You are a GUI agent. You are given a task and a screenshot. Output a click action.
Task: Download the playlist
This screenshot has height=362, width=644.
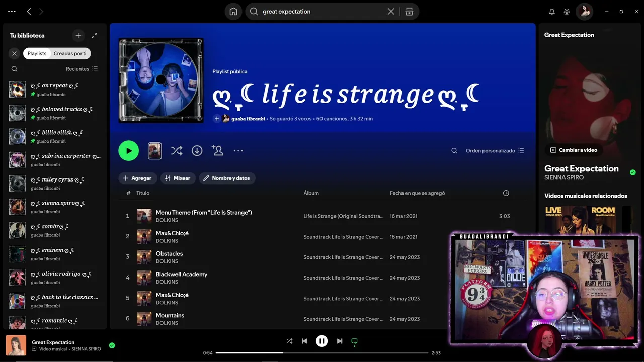click(197, 150)
